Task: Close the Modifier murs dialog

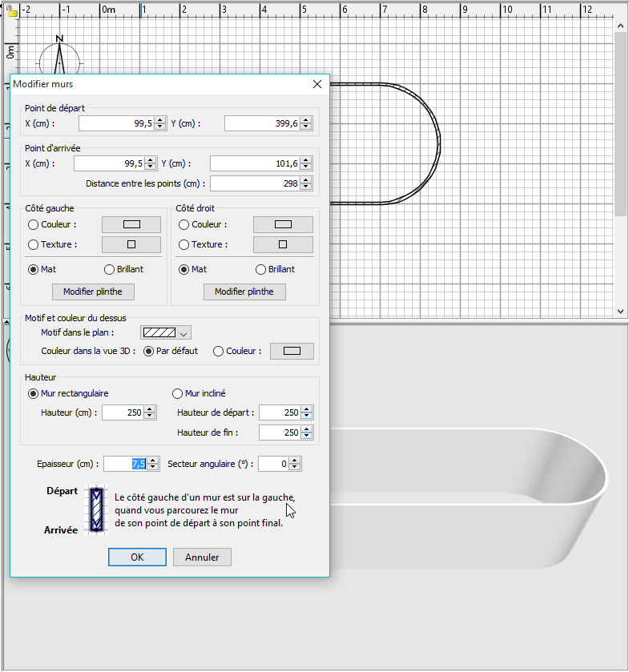Action: [317, 84]
